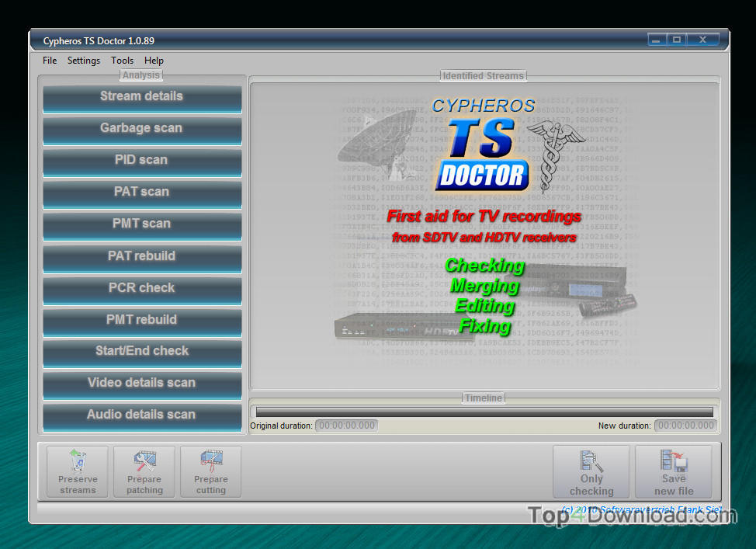Click the Preserve streams recycle icon button
The width and height of the screenshot is (756, 549).
click(78, 471)
